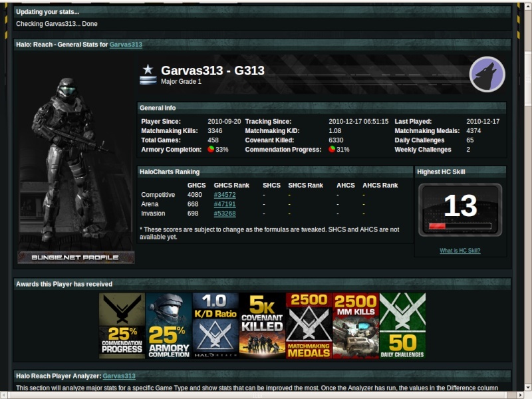532x399 pixels.
Task: Open the 25% Armory Completion award badge
Action: (x=169, y=326)
